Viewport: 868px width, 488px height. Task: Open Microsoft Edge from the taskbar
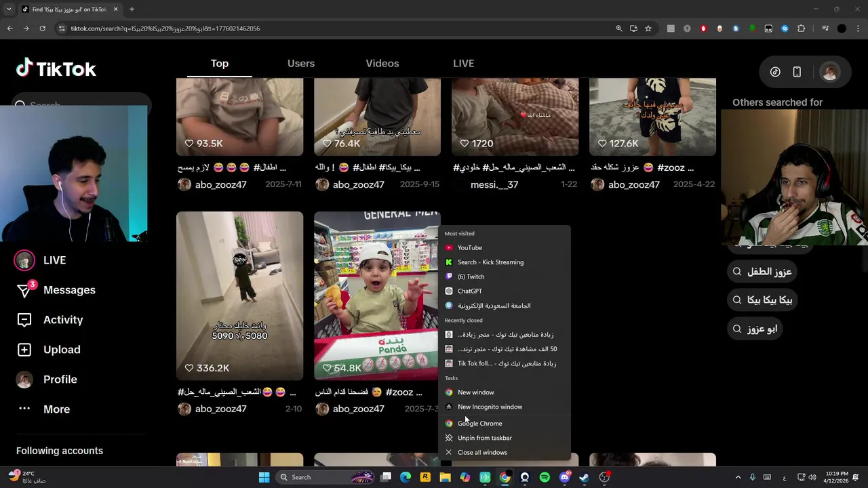(406, 477)
